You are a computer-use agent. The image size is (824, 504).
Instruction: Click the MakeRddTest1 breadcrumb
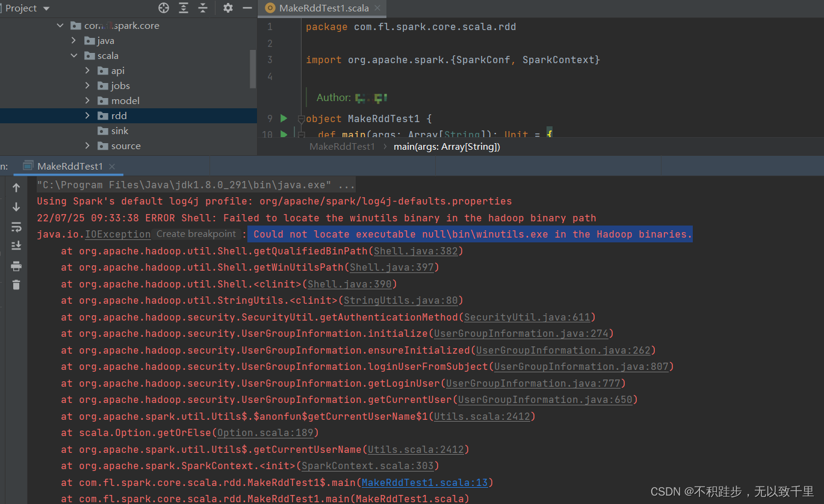coord(342,147)
